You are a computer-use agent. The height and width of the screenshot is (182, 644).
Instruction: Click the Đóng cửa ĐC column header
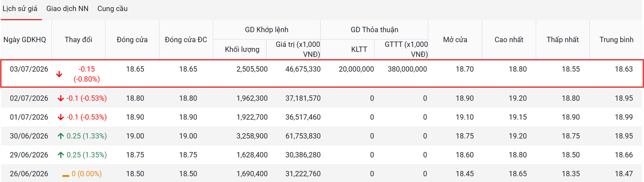pos(186,40)
